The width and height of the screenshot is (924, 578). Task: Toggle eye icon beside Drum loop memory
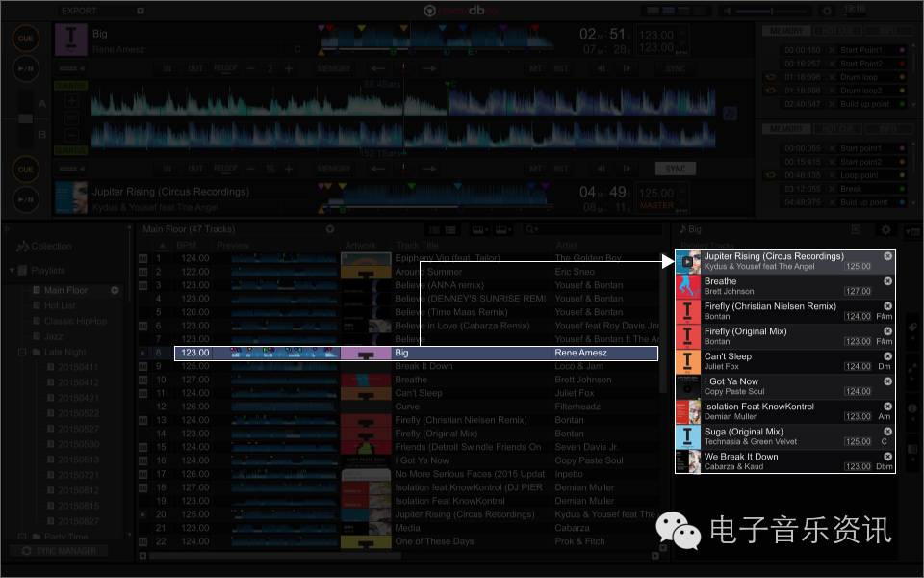point(770,77)
